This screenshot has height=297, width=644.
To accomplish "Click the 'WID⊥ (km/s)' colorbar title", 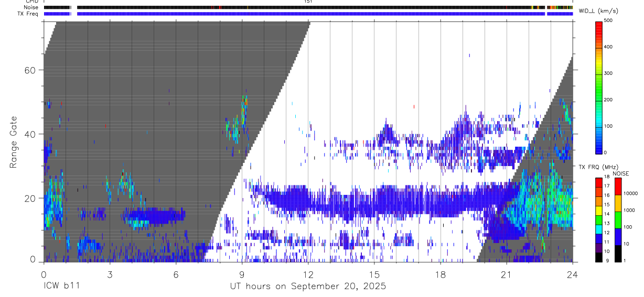I will pos(599,10).
